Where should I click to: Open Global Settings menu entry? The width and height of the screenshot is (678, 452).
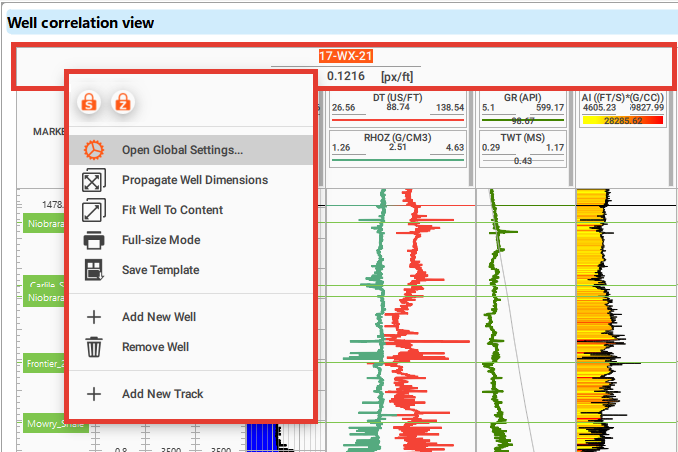(191, 150)
